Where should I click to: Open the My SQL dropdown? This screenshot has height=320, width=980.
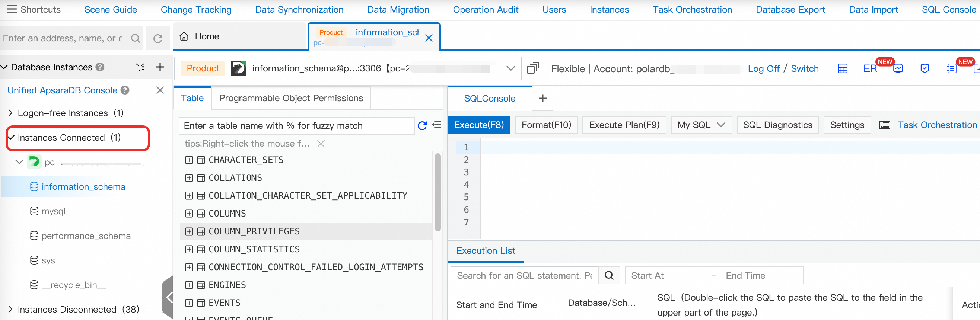click(x=701, y=125)
